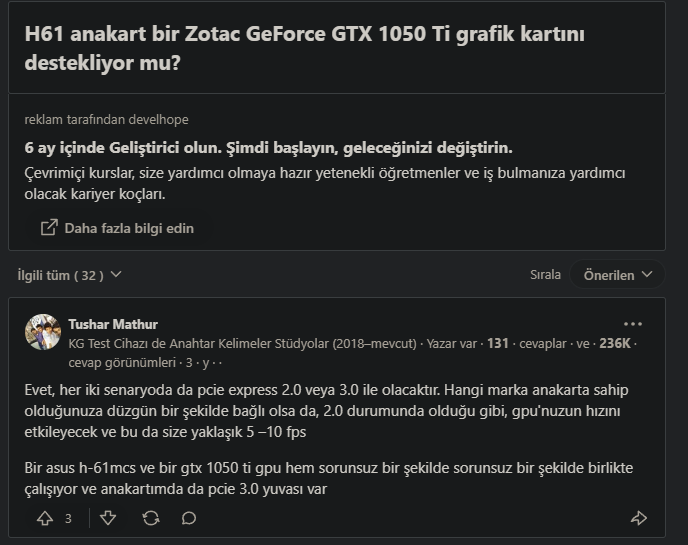This screenshot has height=545, width=688.
Task: Open comments with the speech bubble icon
Action: point(189,518)
